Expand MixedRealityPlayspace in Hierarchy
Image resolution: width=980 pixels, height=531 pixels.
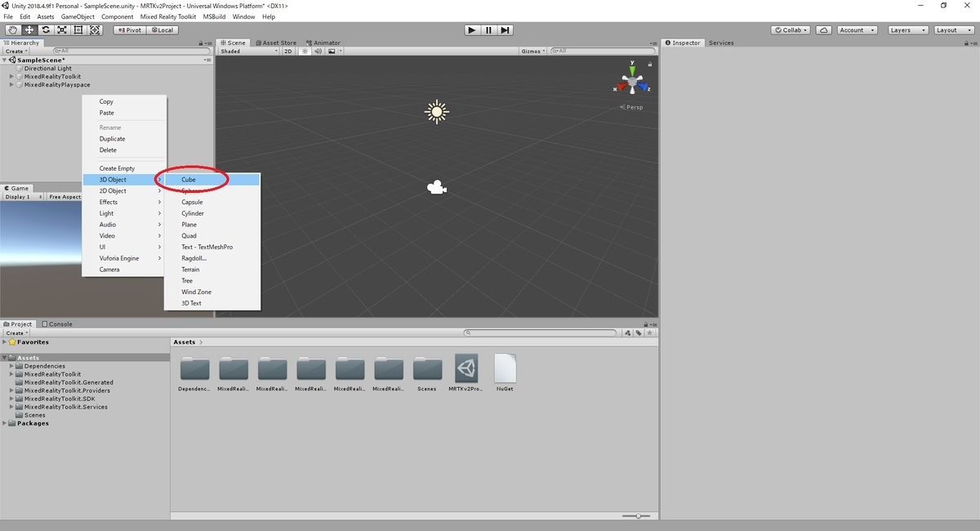tap(12, 85)
